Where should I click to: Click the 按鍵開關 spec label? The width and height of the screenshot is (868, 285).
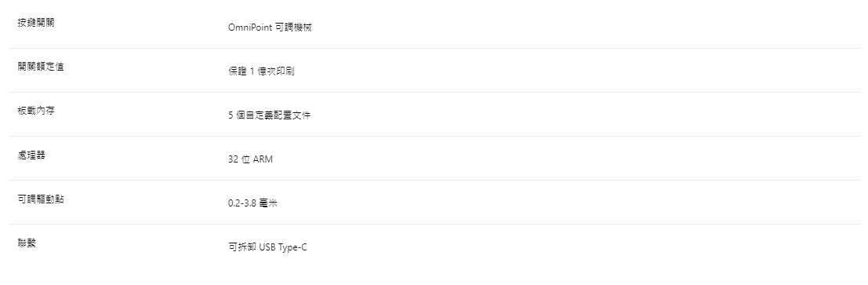[36, 23]
